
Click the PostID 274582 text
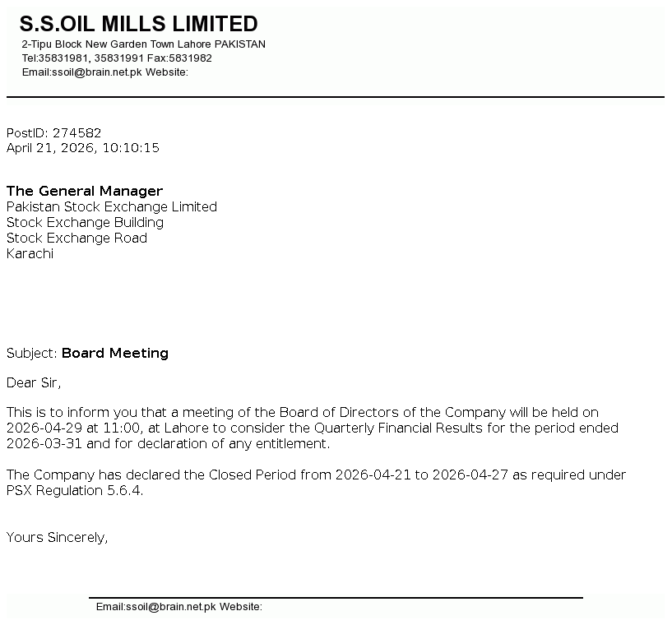coord(54,132)
